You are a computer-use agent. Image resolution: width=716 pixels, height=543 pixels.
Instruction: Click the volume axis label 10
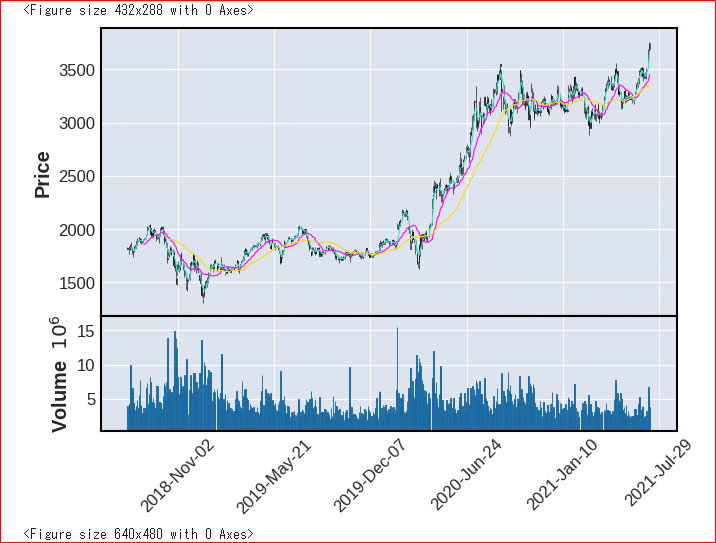point(86,365)
